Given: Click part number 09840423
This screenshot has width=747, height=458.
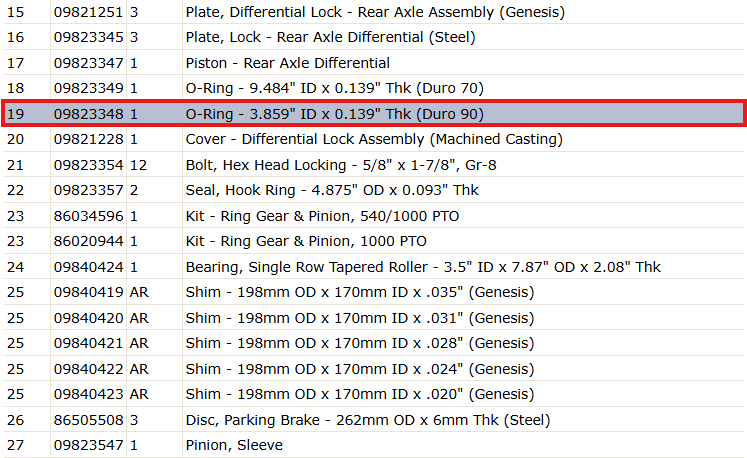Looking at the screenshot, I should [x=88, y=394].
